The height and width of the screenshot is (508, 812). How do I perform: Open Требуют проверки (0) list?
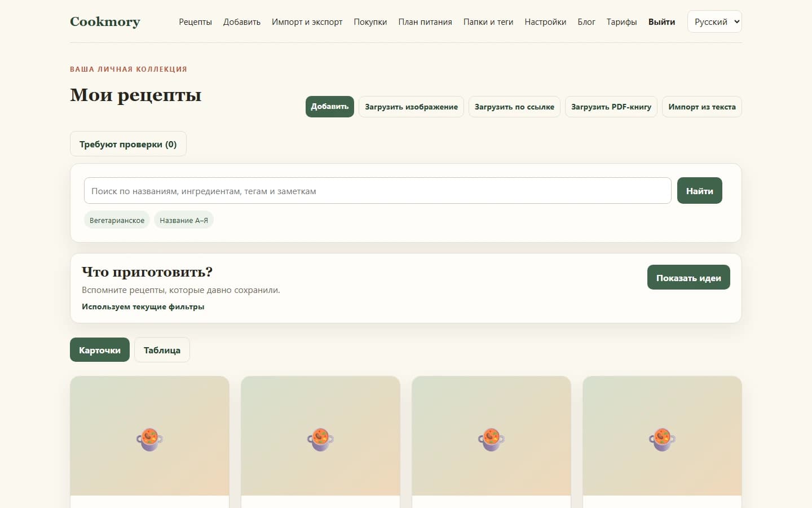[128, 144]
